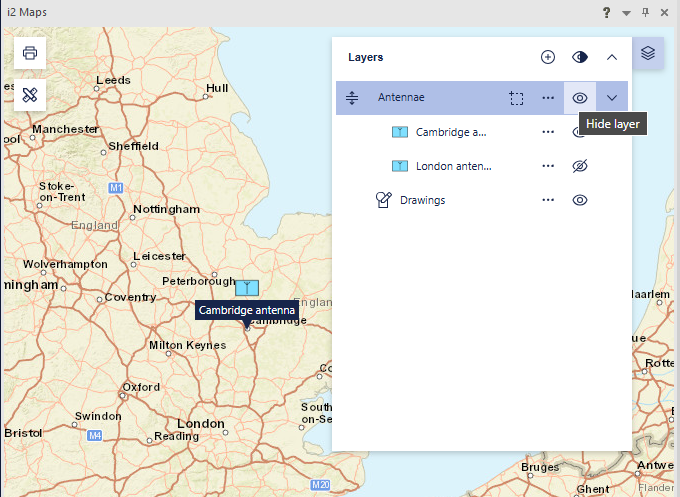The width and height of the screenshot is (680, 497).
Task: Open the i2 Maps window options dropdown
Action: pyautogui.click(x=626, y=12)
